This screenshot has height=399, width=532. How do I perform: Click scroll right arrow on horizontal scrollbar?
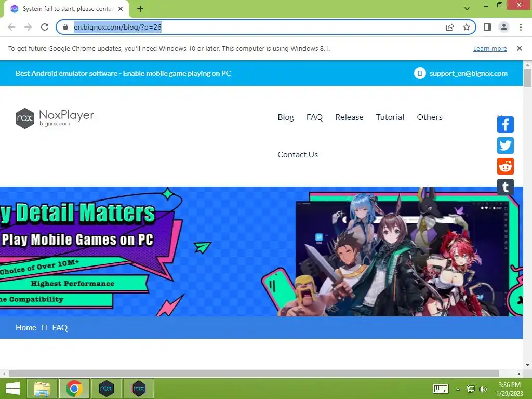point(519,374)
